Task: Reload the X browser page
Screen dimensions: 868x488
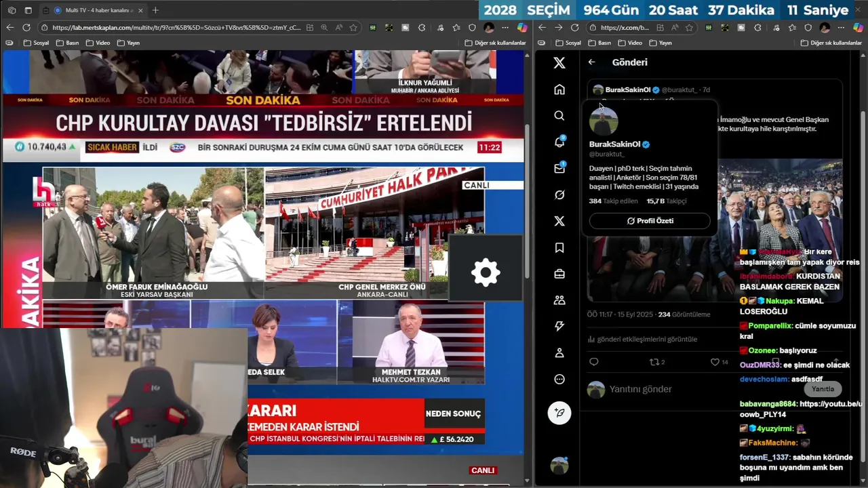Action: click(574, 28)
